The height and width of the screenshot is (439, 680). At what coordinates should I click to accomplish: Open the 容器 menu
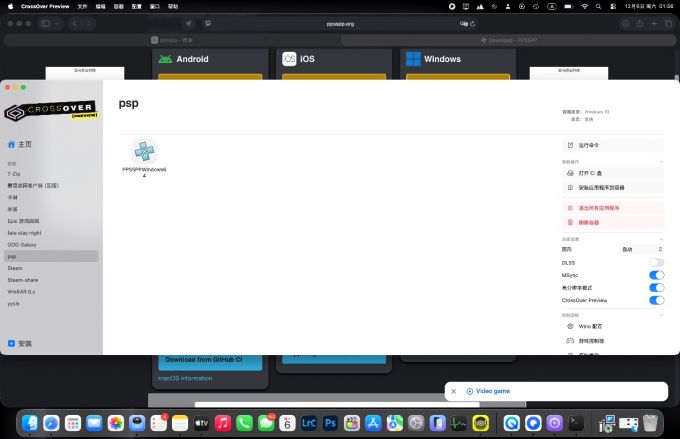point(118,7)
